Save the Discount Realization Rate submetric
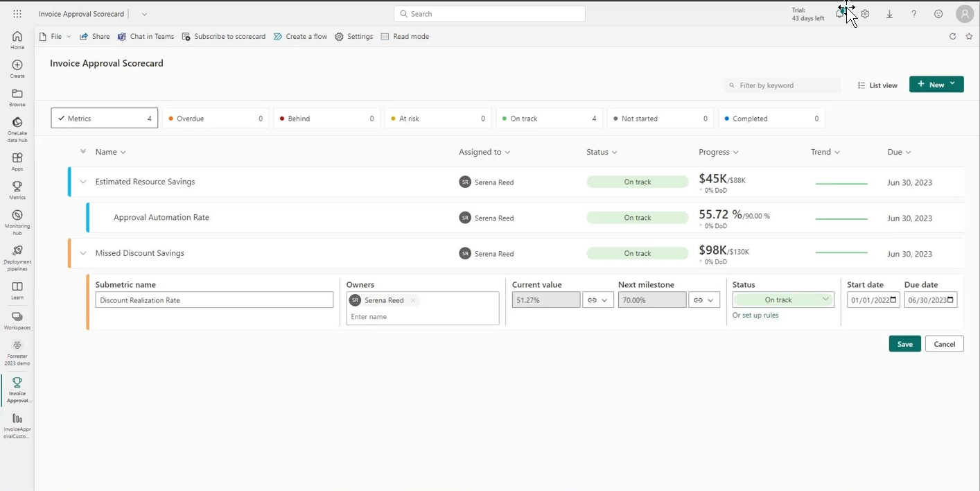 904,343
